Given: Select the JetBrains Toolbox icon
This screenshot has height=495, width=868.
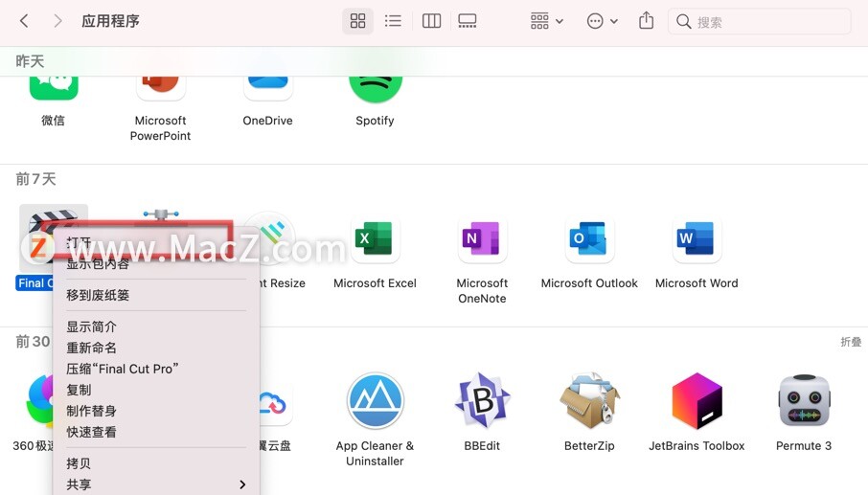Looking at the screenshot, I should coord(697,401).
